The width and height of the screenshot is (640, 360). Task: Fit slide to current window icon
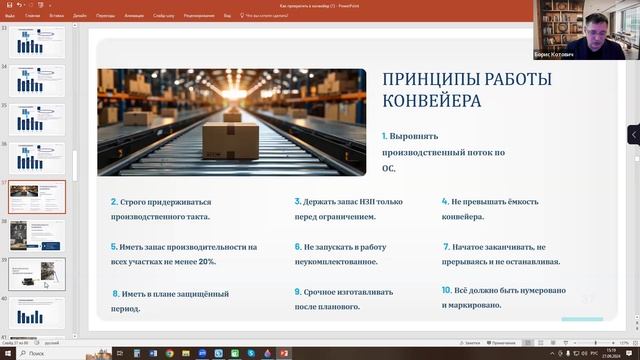tap(636, 343)
